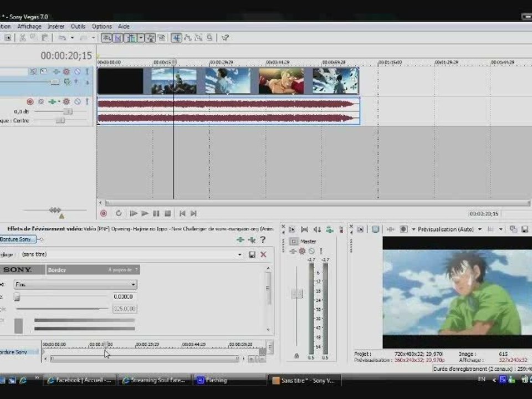Screen dimensions: 532x399
Task: Click the Plug-In Help question mark
Action: pos(263,240)
